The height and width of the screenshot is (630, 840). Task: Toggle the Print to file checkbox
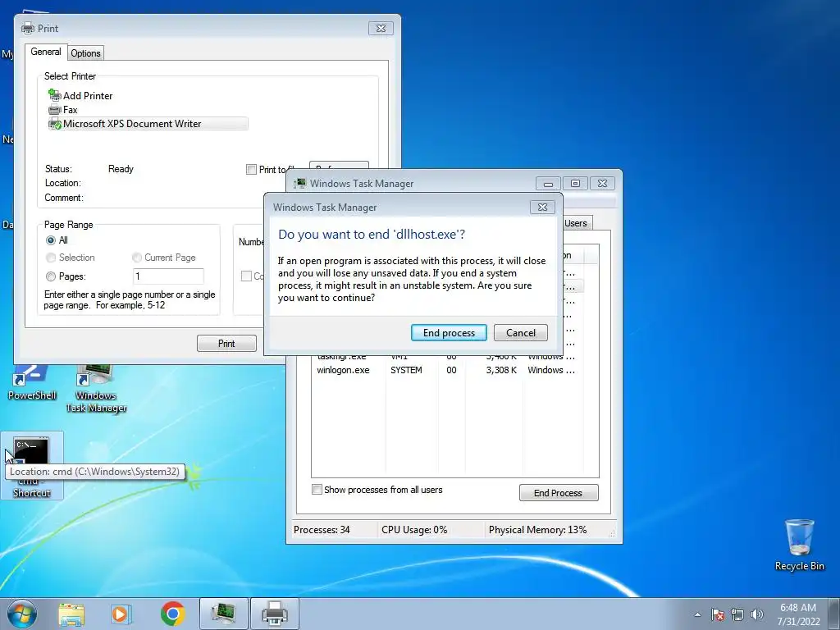(251, 170)
